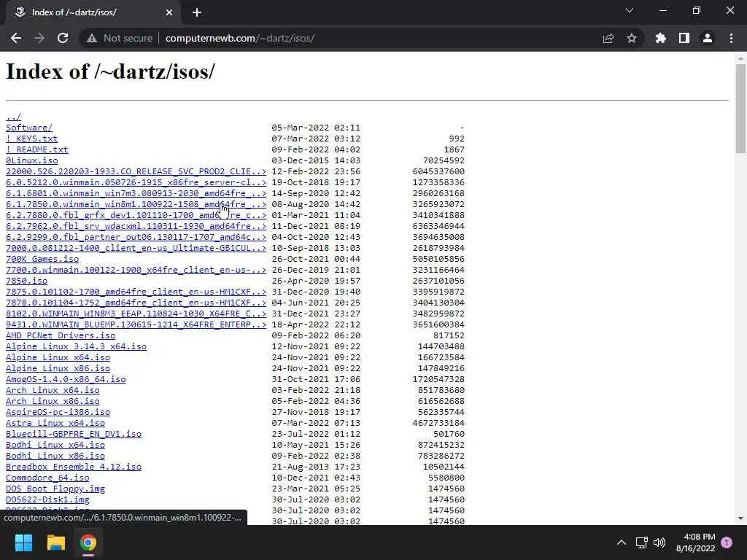
Task: Click 7875.0.101102-1700 amd64fre link
Action: (136, 292)
